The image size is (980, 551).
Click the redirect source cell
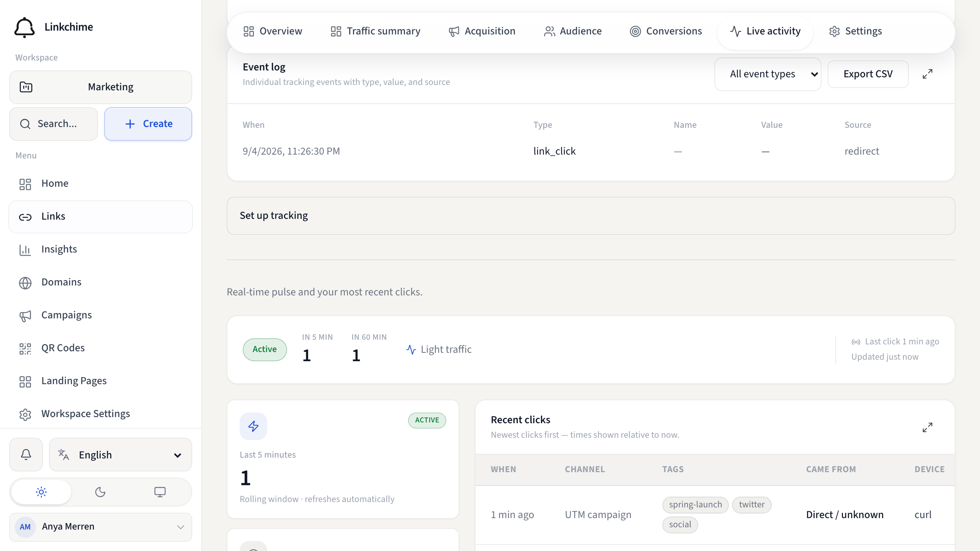pyautogui.click(x=862, y=152)
